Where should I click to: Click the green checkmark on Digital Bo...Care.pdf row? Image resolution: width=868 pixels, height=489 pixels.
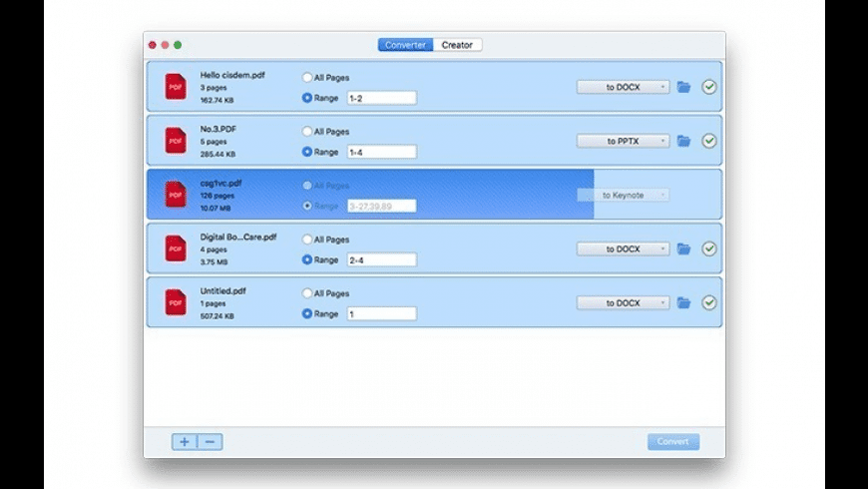709,248
